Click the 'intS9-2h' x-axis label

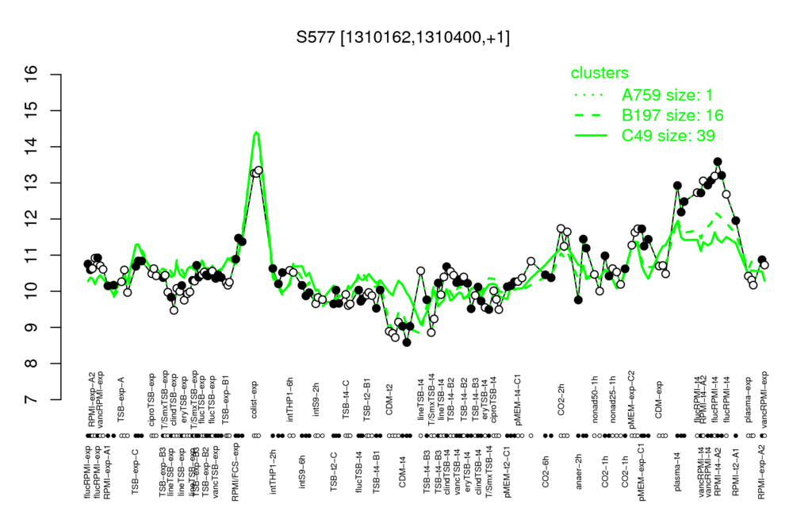click(x=316, y=400)
